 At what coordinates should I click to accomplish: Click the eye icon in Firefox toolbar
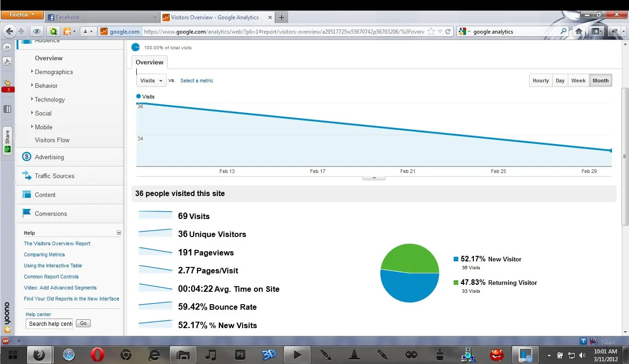pos(37,31)
